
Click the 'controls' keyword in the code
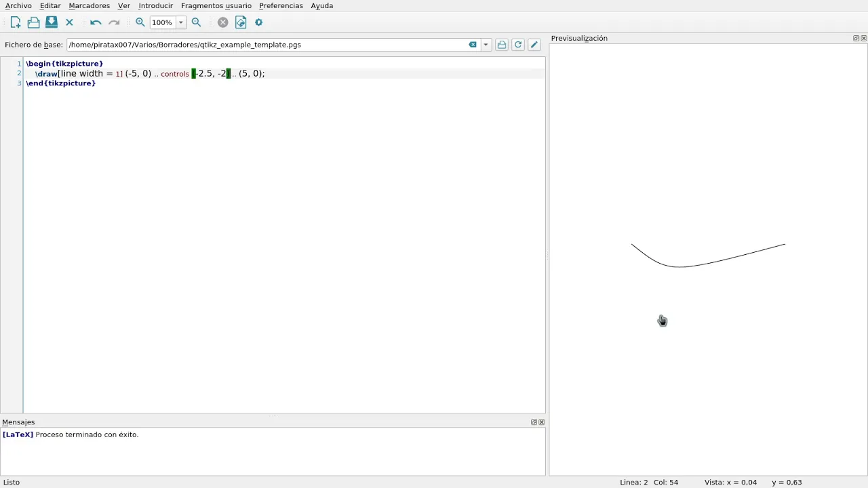pos(175,74)
